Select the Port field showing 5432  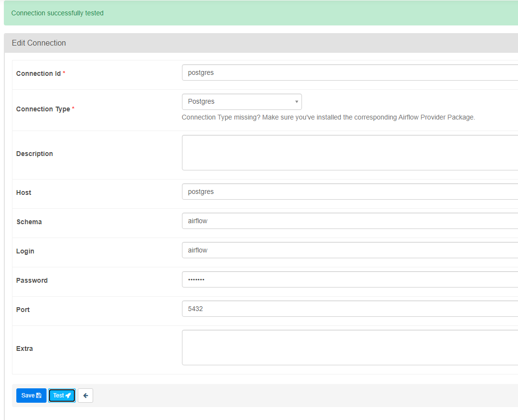coord(349,309)
